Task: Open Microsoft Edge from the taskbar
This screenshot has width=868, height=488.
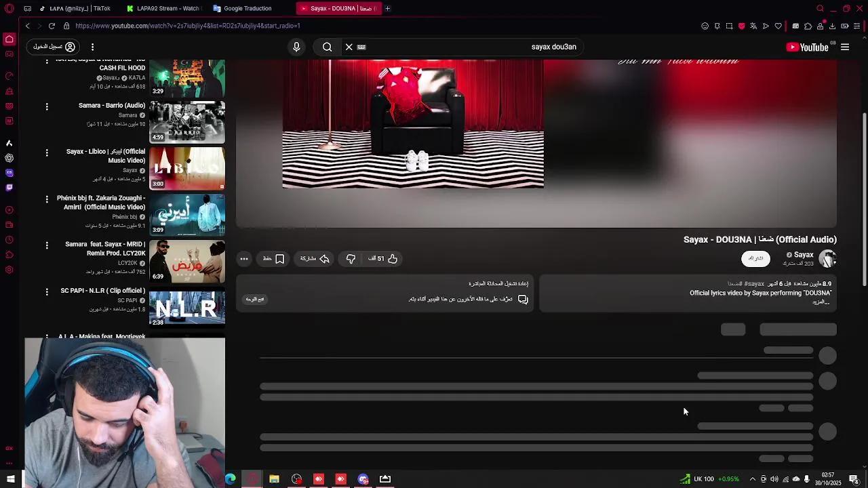Action: pyautogui.click(x=231, y=479)
